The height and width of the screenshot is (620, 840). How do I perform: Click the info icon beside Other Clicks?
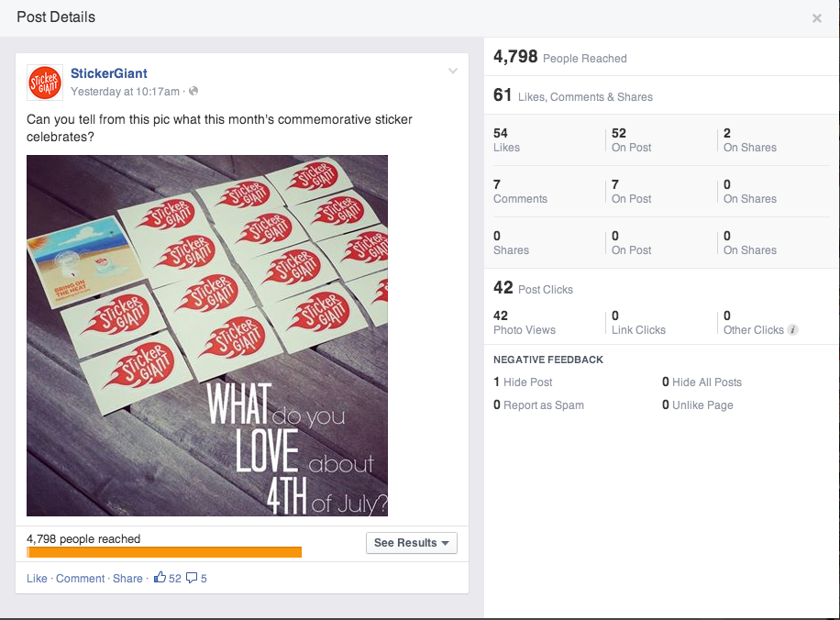(792, 330)
